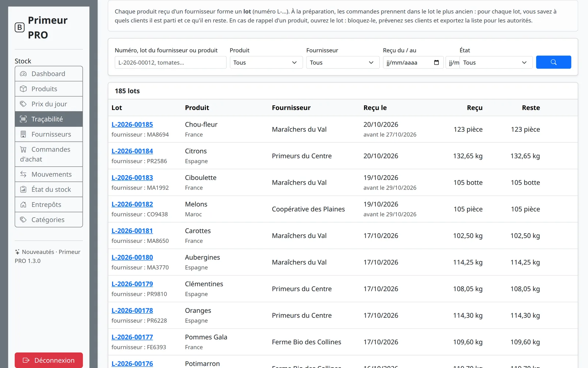Screen dimensions: 588x368
Task: Click the Produits box icon
Action: point(23,89)
